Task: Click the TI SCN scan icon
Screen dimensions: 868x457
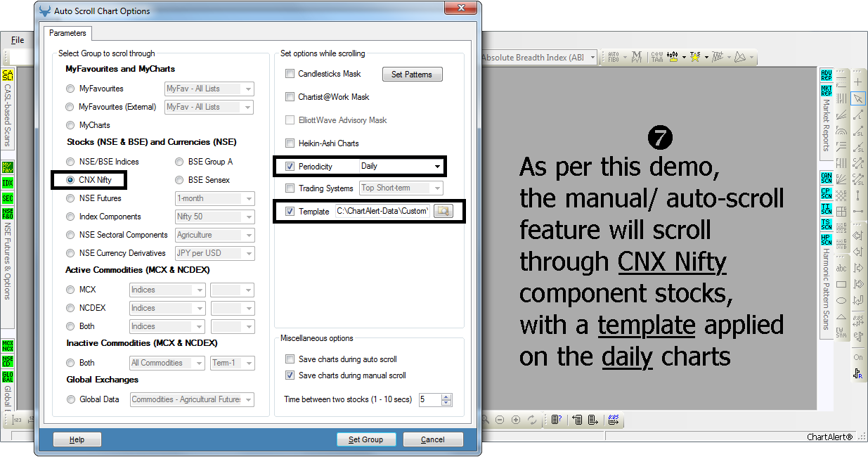Action: 827,209
